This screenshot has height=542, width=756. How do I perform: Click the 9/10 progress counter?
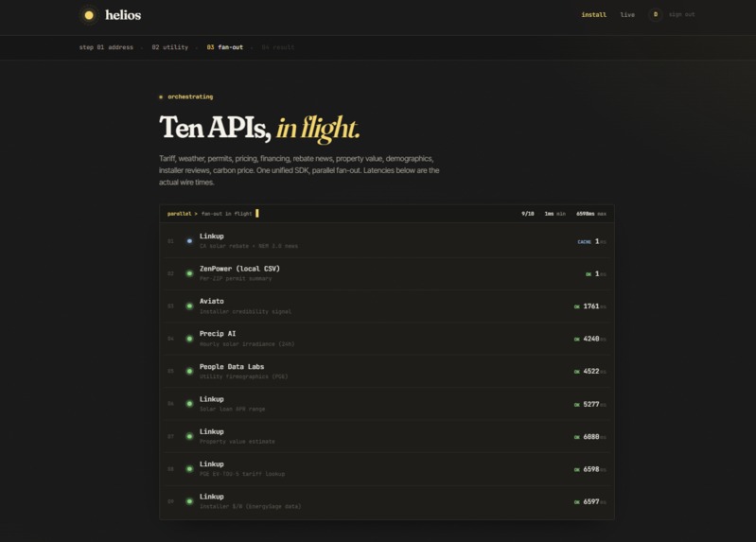pos(527,214)
